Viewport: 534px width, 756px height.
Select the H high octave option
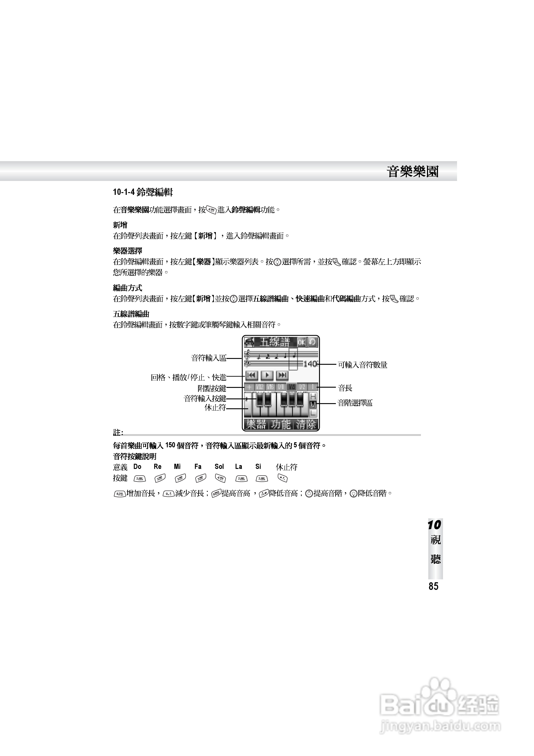click(313, 396)
